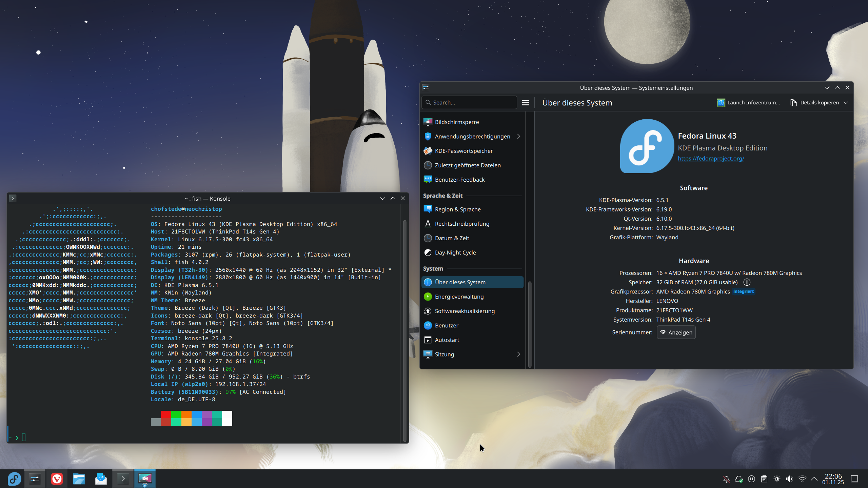This screenshot has height=488, width=868.
Task: Click the clipboard icon in system tray
Action: 764,479
